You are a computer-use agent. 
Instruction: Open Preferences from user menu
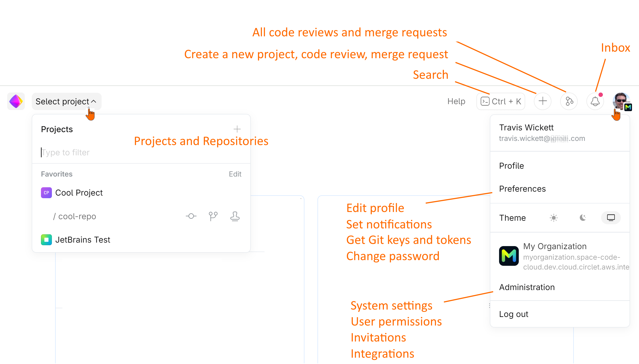(522, 189)
